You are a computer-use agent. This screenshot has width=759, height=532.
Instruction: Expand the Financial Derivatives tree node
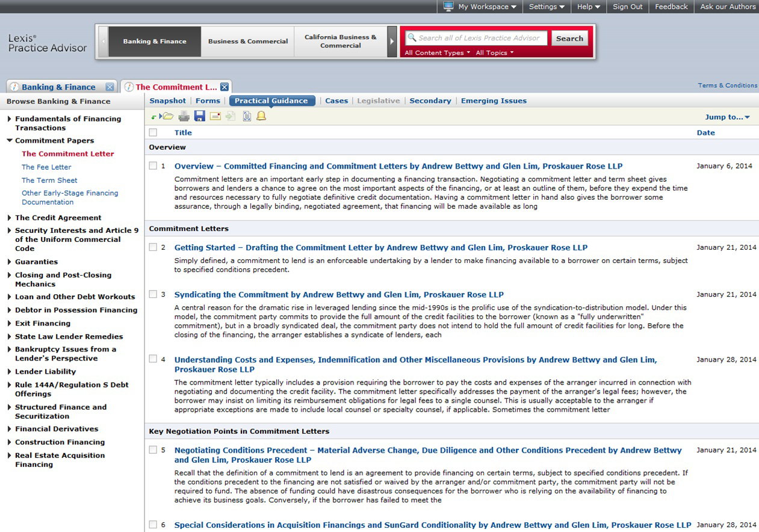click(x=9, y=429)
